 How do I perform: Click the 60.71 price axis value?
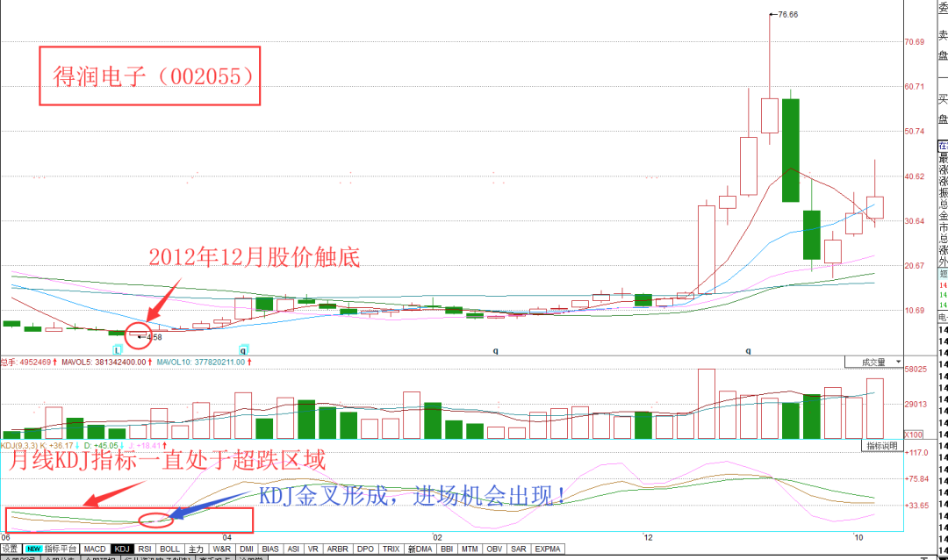pyautogui.click(x=915, y=87)
